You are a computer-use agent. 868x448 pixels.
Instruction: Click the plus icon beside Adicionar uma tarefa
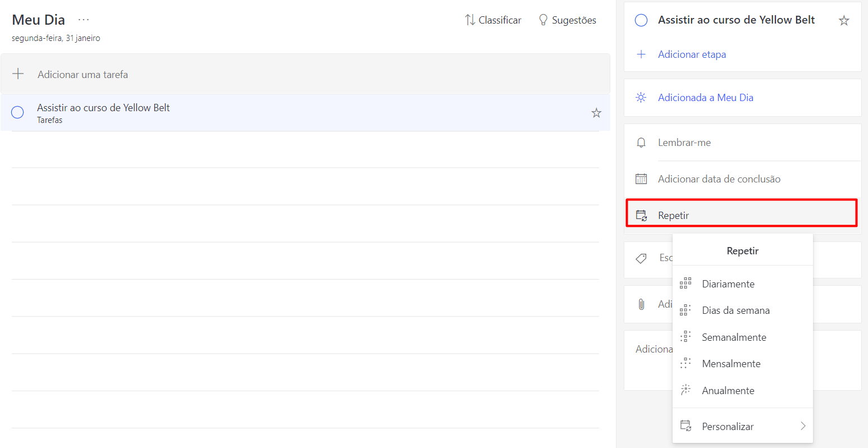click(x=18, y=74)
